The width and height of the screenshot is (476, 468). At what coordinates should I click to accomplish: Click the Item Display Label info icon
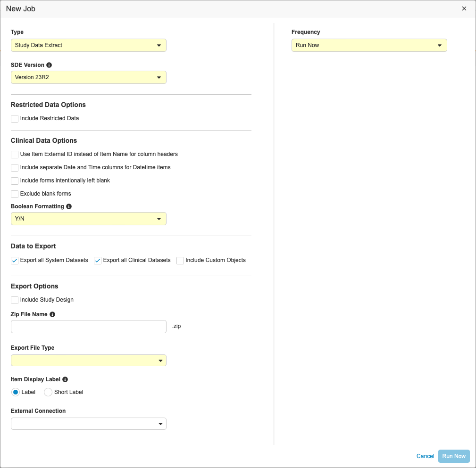tap(65, 379)
